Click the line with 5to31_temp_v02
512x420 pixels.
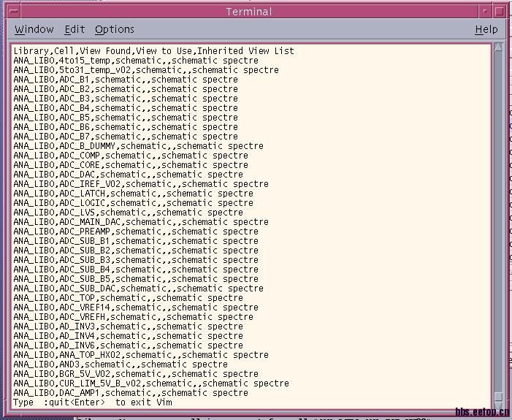pyautogui.click(x=146, y=70)
